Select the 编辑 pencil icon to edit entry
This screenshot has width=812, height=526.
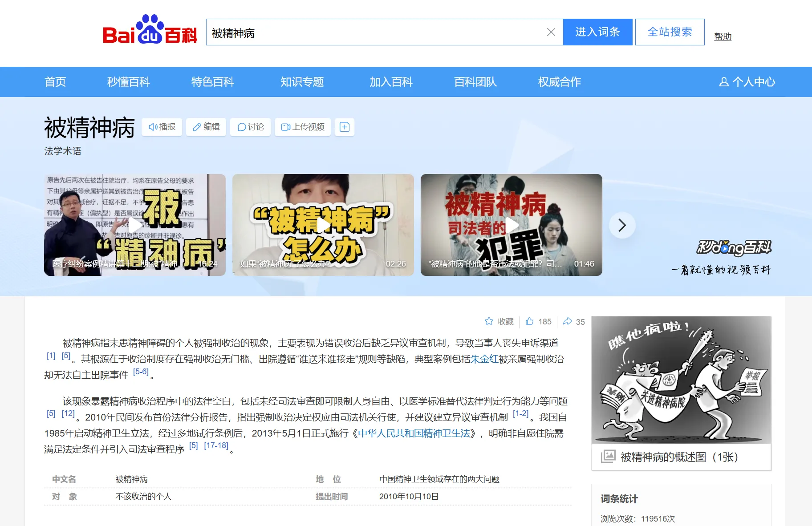coord(197,127)
